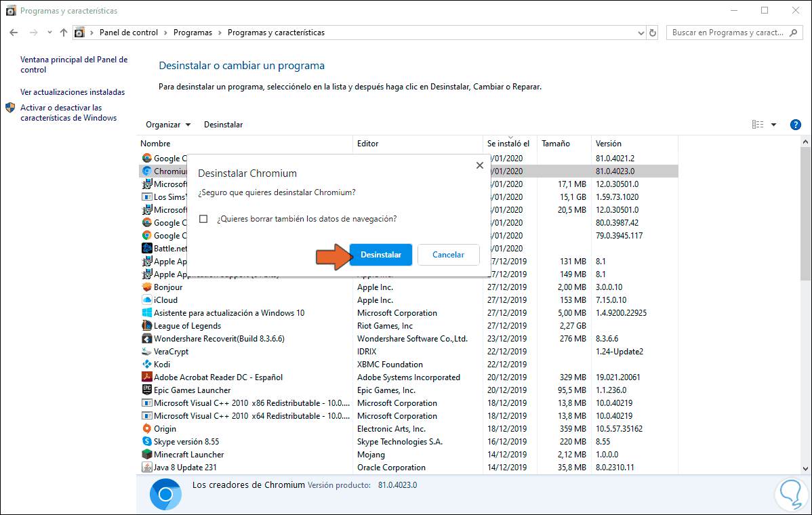The width and height of the screenshot is (812, 515).
Task: Click the Asistente para actualización a Windows 10 icon
Action: coord(146,313)
